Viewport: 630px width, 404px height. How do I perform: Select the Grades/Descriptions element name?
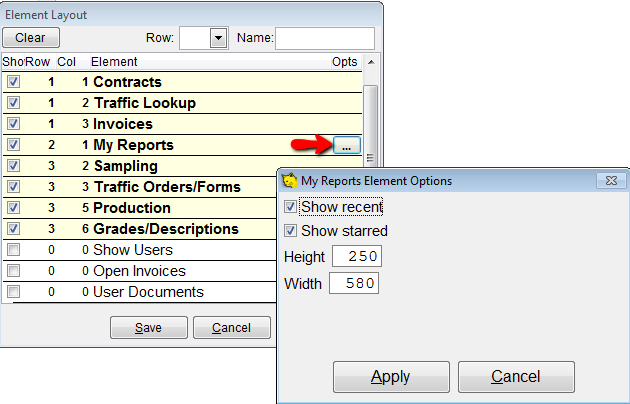166,229
